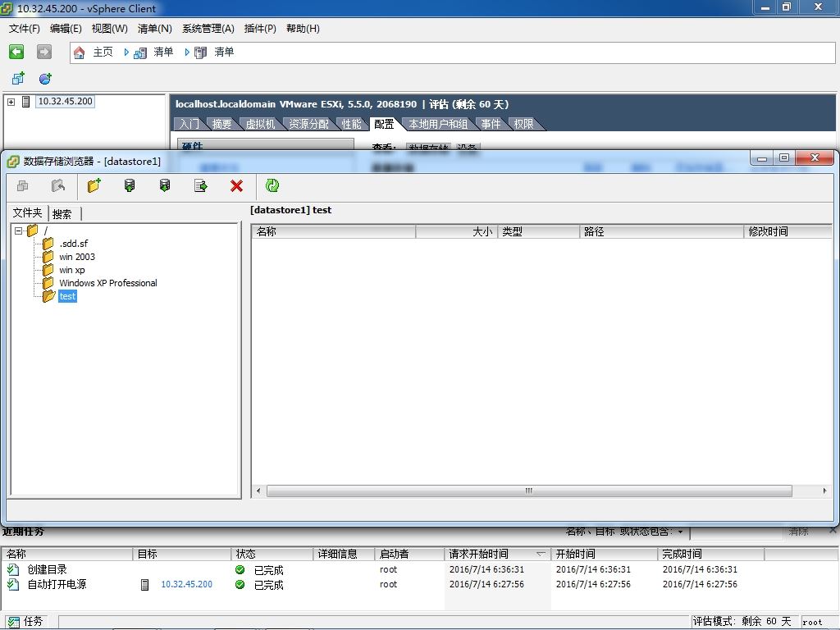Click the scrollbar right arrow in file list

click(824, 491)
